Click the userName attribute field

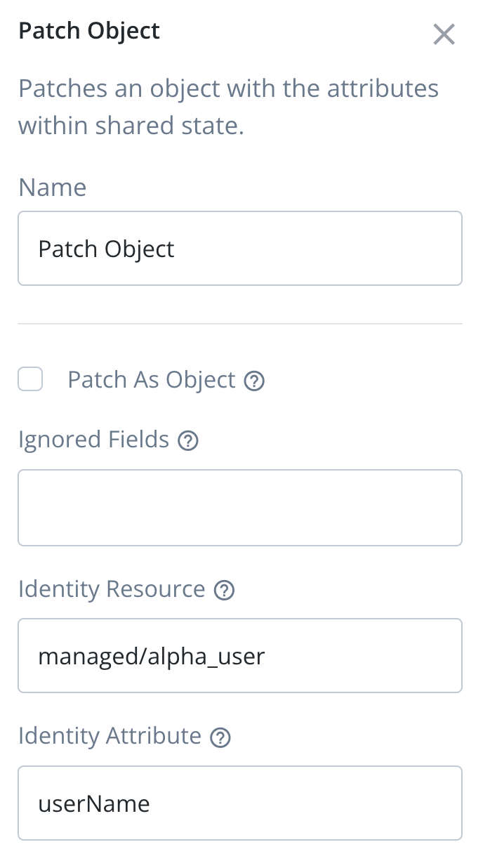coord(240,803)
